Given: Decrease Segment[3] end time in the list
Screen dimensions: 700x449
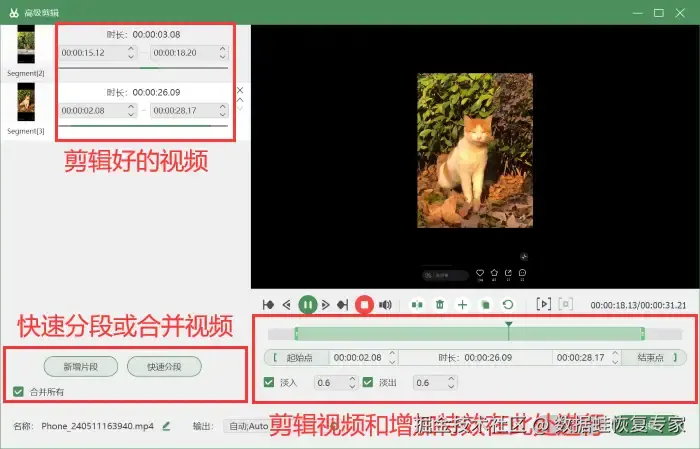Looking at the screenshot, I should pyautogui.click(x=223, y=114).
